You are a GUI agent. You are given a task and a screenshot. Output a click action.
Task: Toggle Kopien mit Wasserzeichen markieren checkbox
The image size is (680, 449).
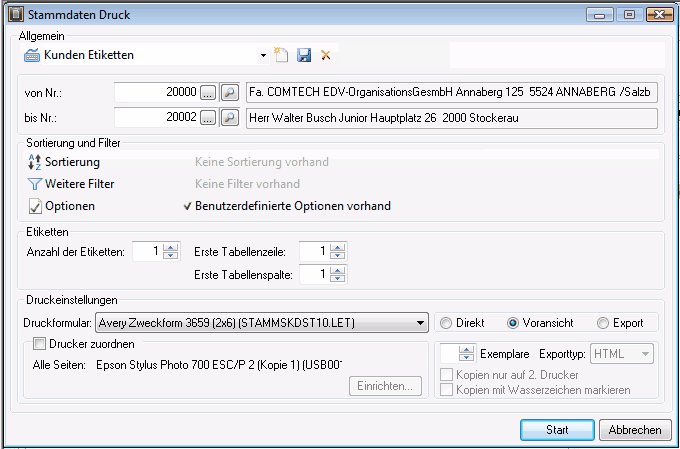(x=446, y=390)
